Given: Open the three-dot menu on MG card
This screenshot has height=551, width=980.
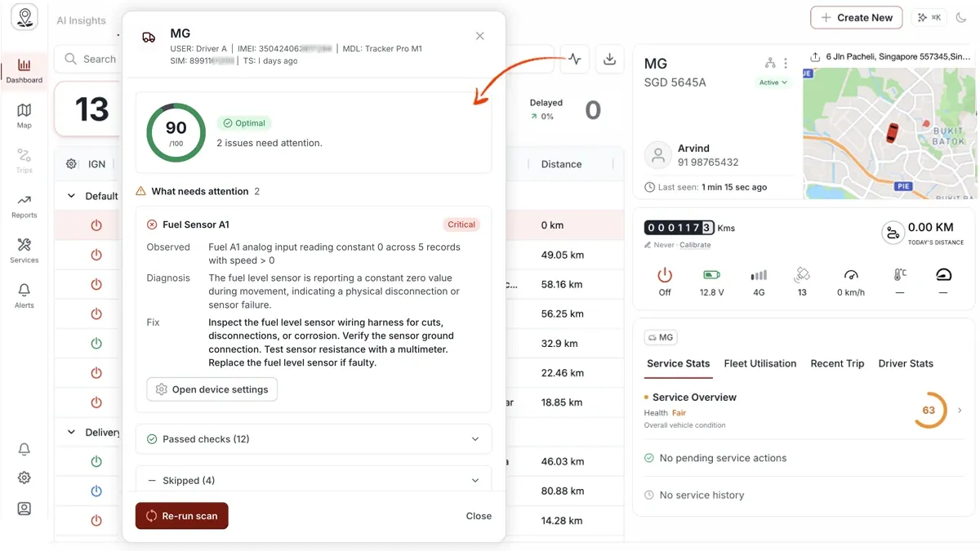Looking at the screenshot, I should 786,63.
